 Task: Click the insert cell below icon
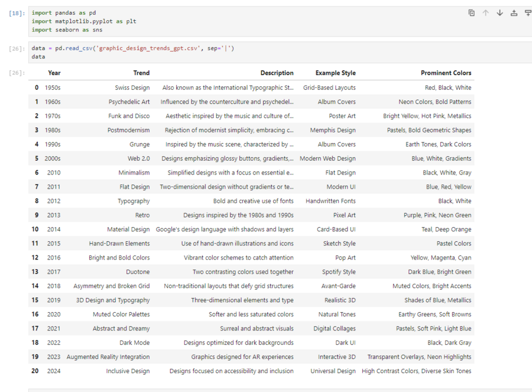pos(528,13)
